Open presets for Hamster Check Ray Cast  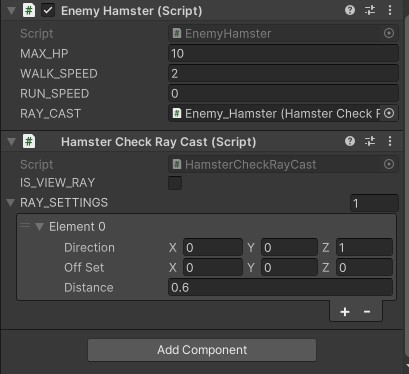pyautogui.click(x=370, y=141)
